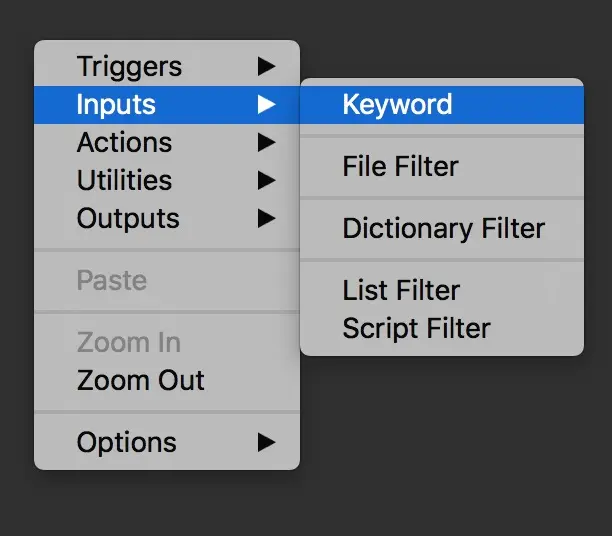The image size is (612, 536).
Task: Expand the arrow next to Outputs
Action: click(x=266, y=219)
